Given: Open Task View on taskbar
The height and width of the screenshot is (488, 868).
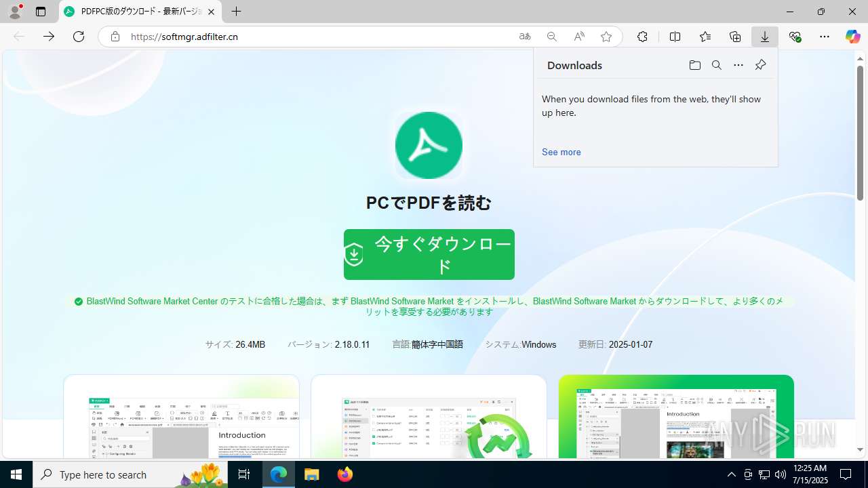Looking at the screenshot, I should pyautogui.click(x=244, y=474).
